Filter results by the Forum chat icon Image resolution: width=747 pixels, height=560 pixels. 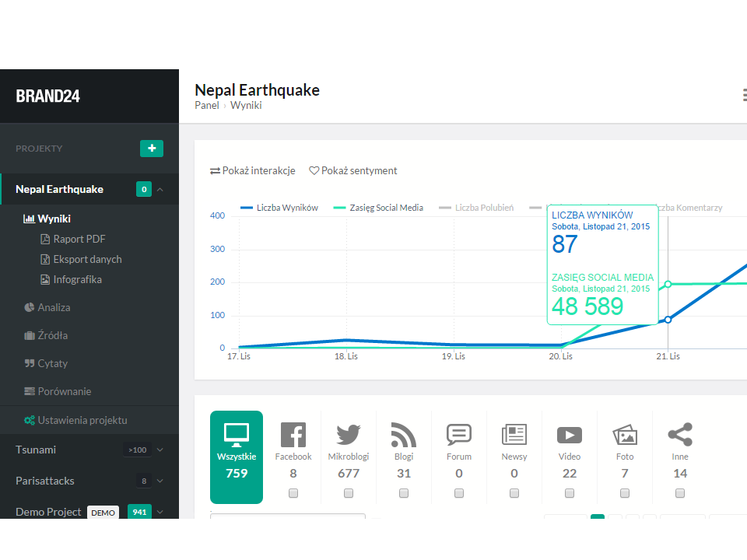click(459, 435)
